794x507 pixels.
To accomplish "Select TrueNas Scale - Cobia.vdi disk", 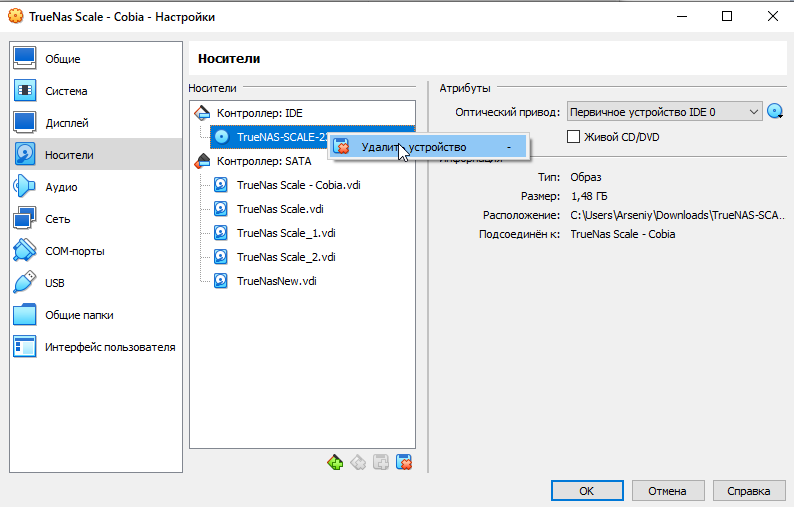I will [x=299, y=185].
